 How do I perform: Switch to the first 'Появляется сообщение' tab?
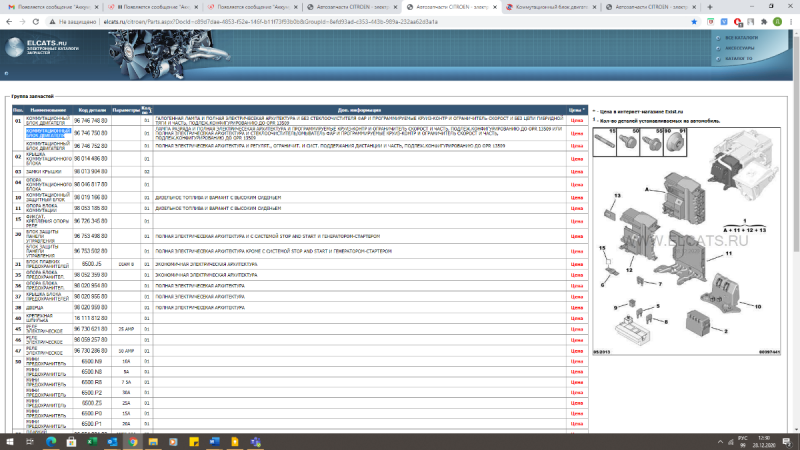[x=48, y=6]
